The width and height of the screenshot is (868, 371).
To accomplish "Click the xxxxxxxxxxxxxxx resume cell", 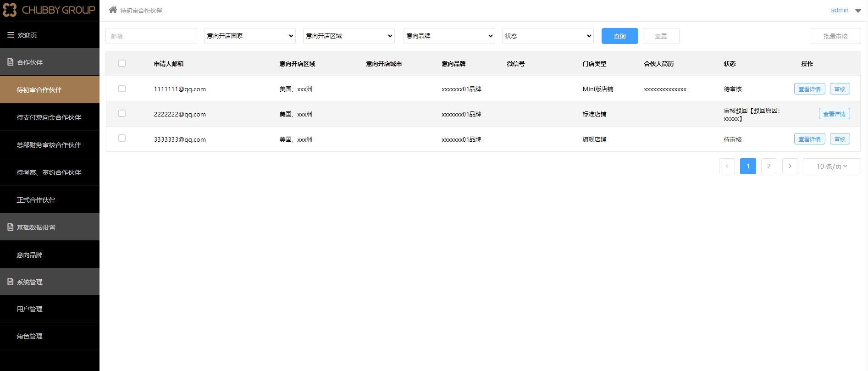I will point(665,89).
